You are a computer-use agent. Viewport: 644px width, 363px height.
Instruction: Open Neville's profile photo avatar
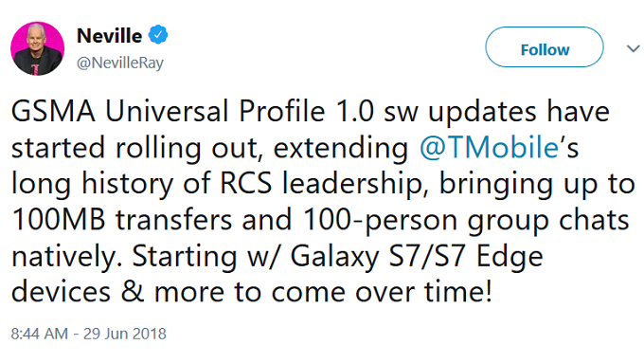(x=37, y=49)
